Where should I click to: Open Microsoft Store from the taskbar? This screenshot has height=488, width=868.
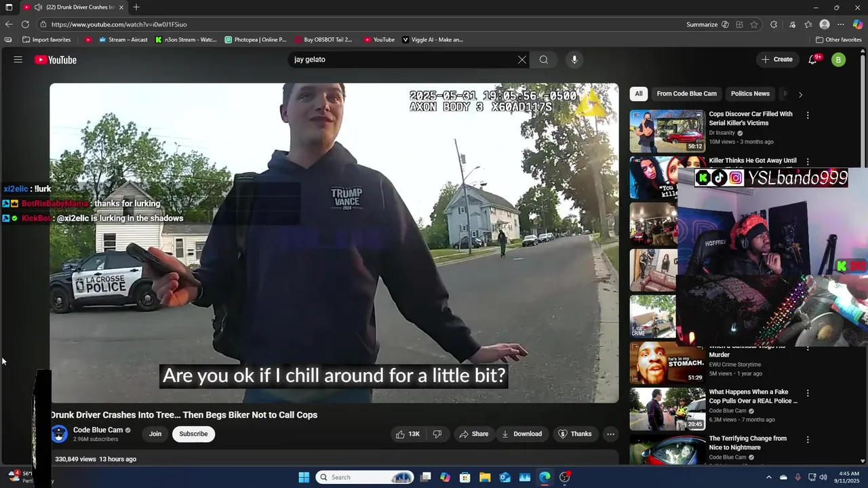[x=465, y=477]
